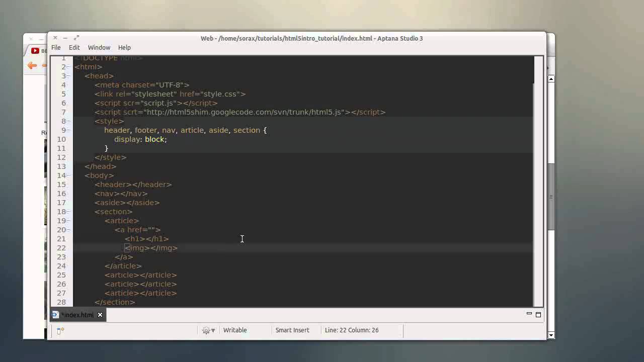Click the <section> tag on line 18
The width and height of the screenshot is (644, 362).
coord(114,212)
